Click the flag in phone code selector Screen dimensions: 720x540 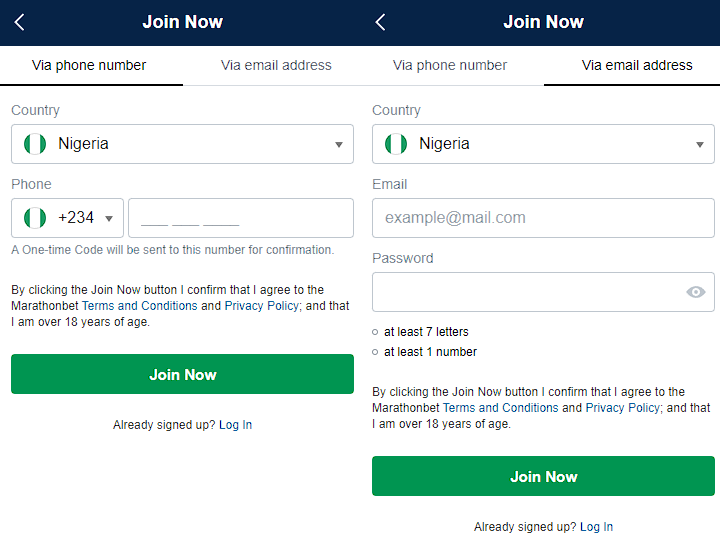[36, 218]
